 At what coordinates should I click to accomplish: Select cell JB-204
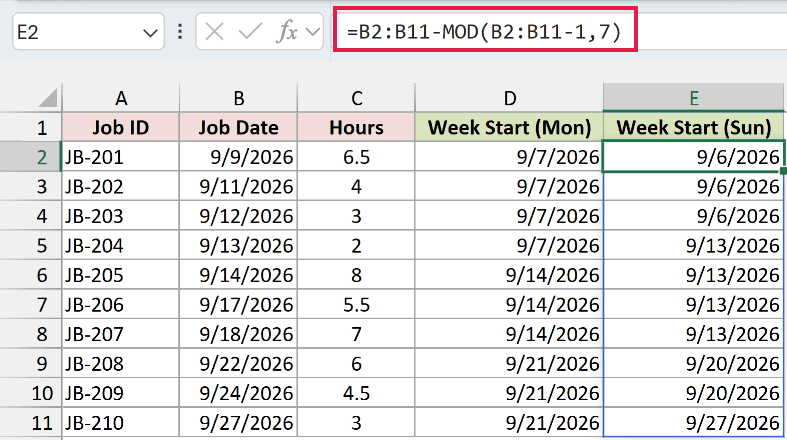(120, 245)
